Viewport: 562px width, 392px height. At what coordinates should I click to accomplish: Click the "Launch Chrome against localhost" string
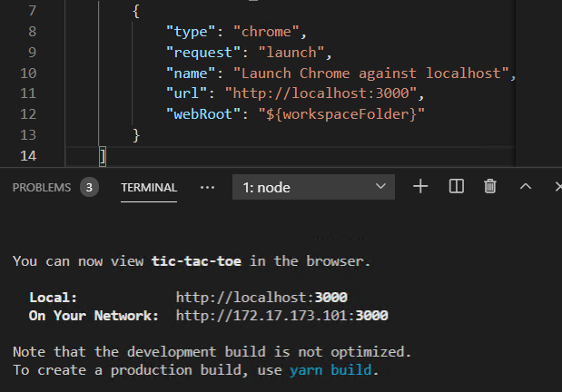coord(371,73)
